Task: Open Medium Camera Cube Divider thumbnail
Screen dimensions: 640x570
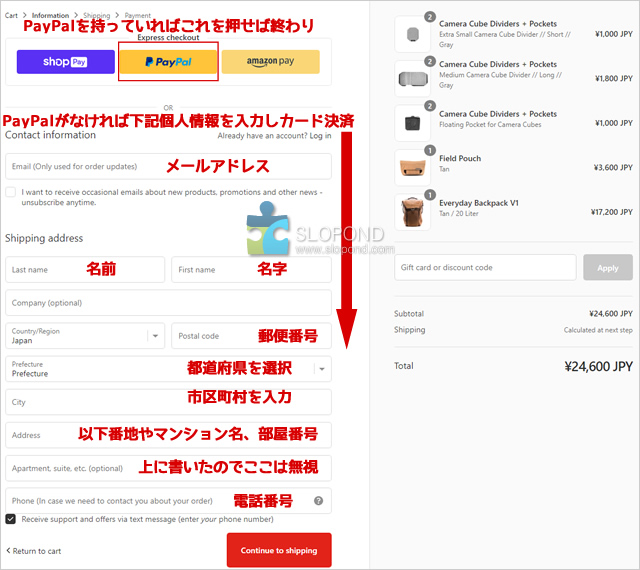Action: [x=413, y=78]
